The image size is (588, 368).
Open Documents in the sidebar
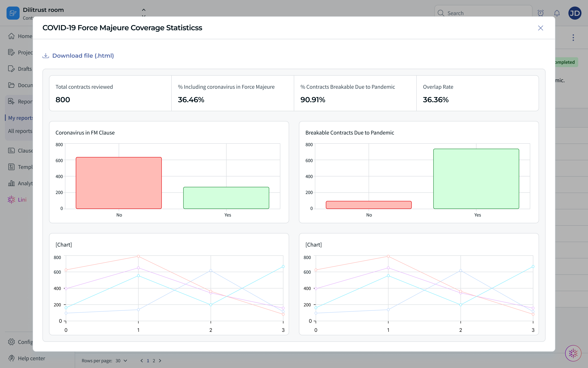click(20, 85)
